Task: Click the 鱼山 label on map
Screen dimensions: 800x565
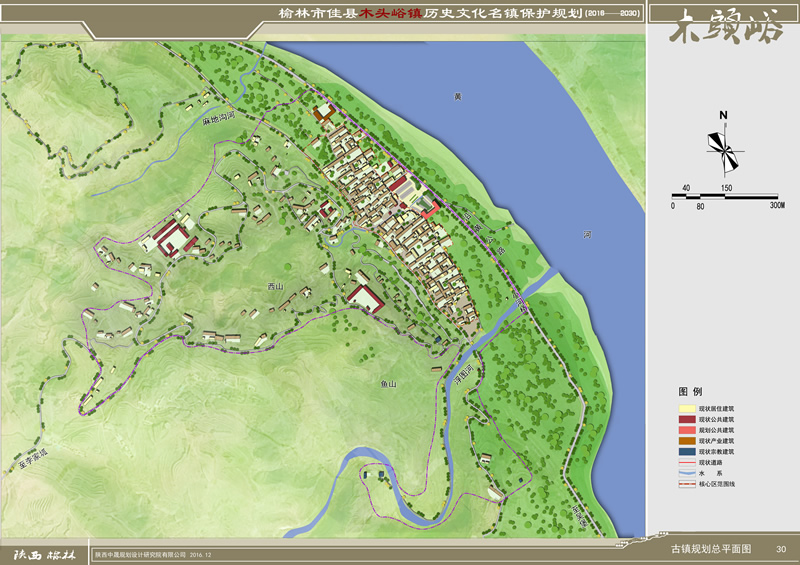Action: coord(388,383)
